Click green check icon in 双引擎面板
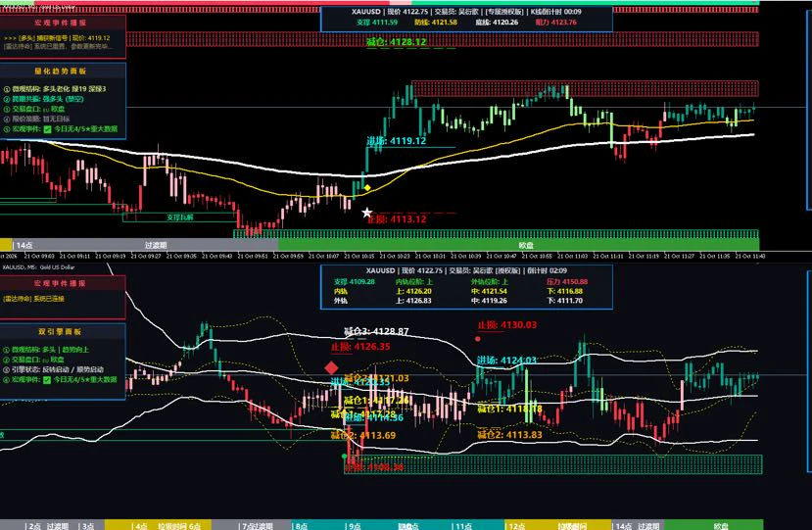Screen dimensions: 812x530 click(47, 380)
